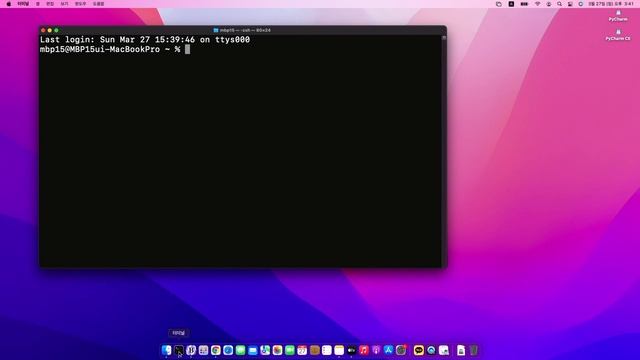Screen dimensions: 640x360
Task: Open the yellow Notes icon in the Dock
Action: click(339, 350)
